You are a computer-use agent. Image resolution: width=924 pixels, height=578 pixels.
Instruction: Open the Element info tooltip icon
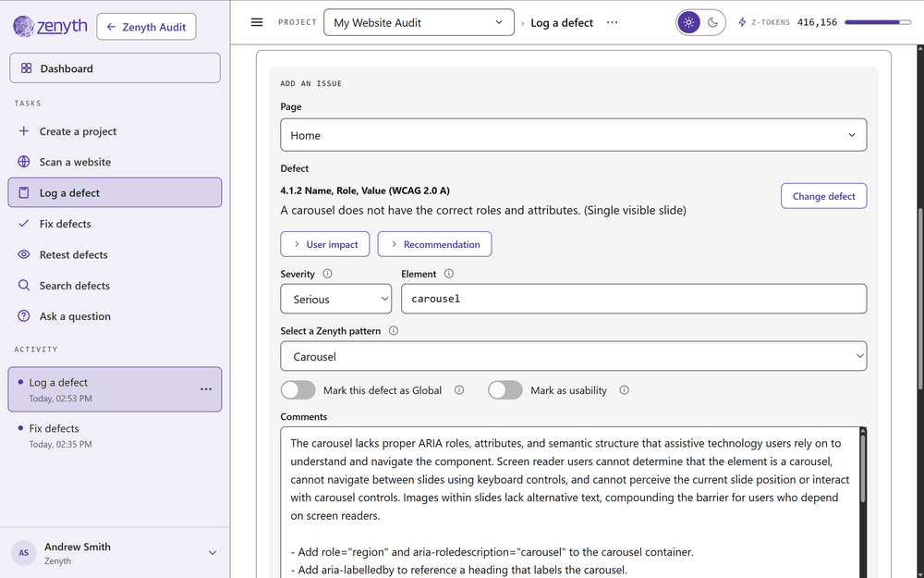[x=449, y=274]
